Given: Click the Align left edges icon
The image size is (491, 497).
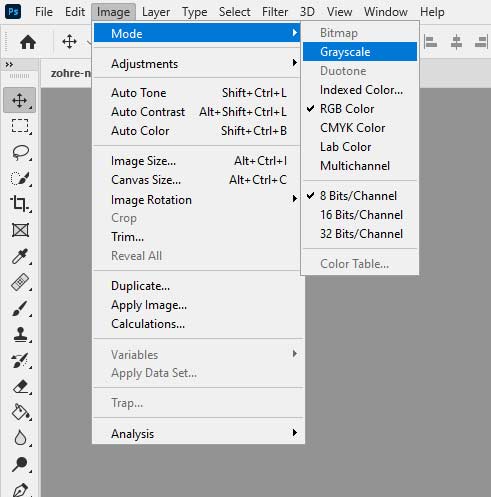Looking at the screenshot, I should point(430,42).
